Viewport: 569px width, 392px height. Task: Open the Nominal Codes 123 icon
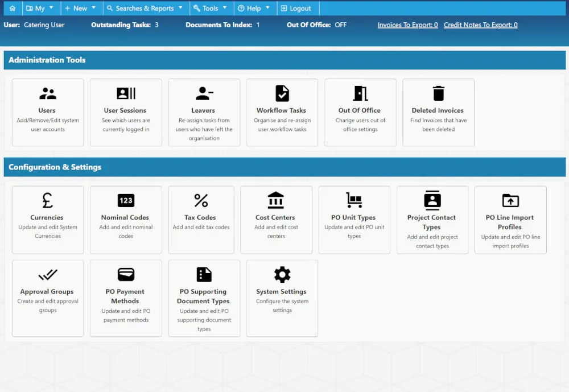point(126,200)
